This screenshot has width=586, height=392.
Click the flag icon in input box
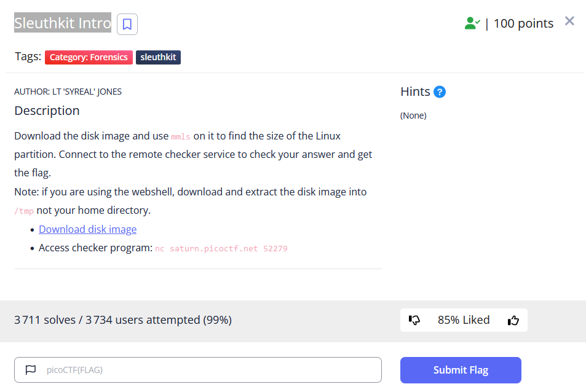pyautogui.click(x=31, y=370)
